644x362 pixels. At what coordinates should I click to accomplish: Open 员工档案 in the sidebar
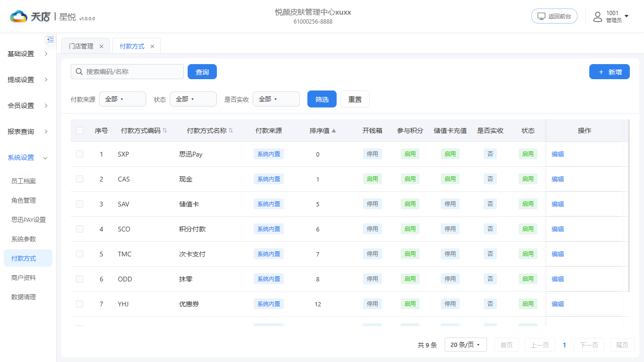[x=24, y=181]
